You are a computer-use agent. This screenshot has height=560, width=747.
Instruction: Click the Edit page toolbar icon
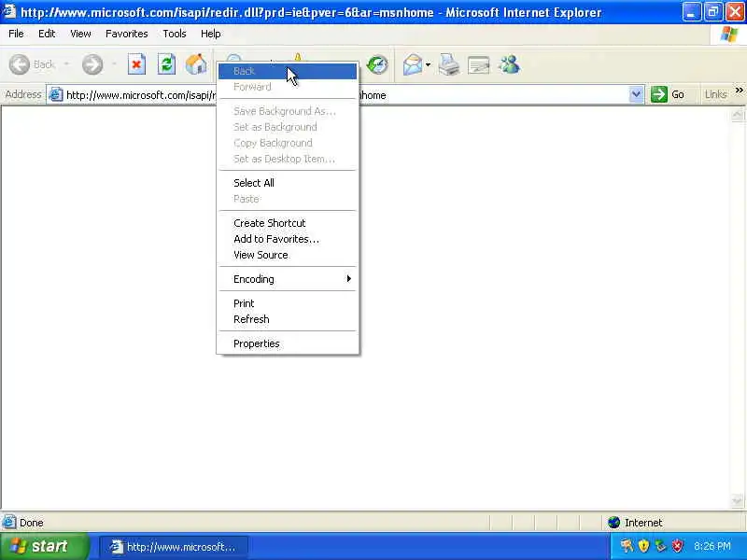point(479,64)
